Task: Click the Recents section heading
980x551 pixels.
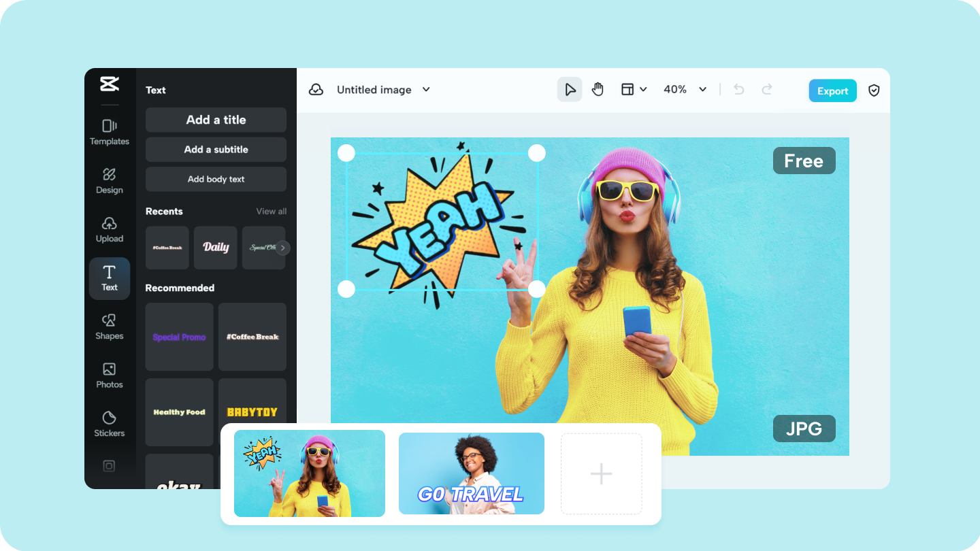Action: (x=164, y=212)
